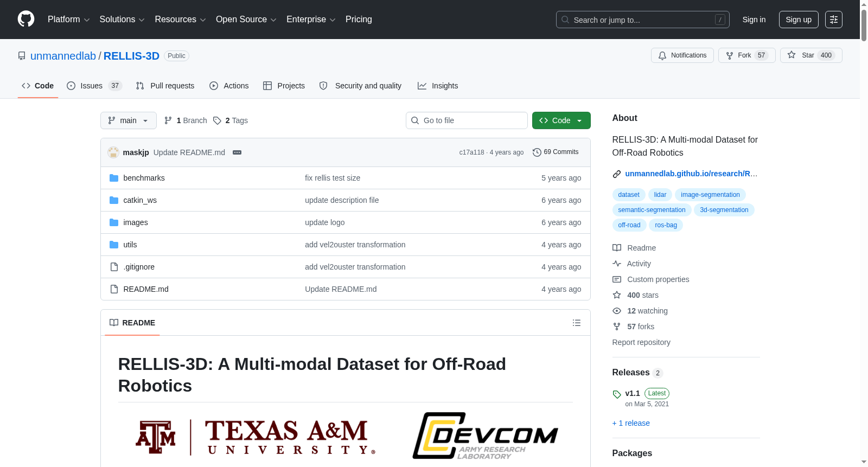Click the .gitignore file icon

click(x=114, y=267)
